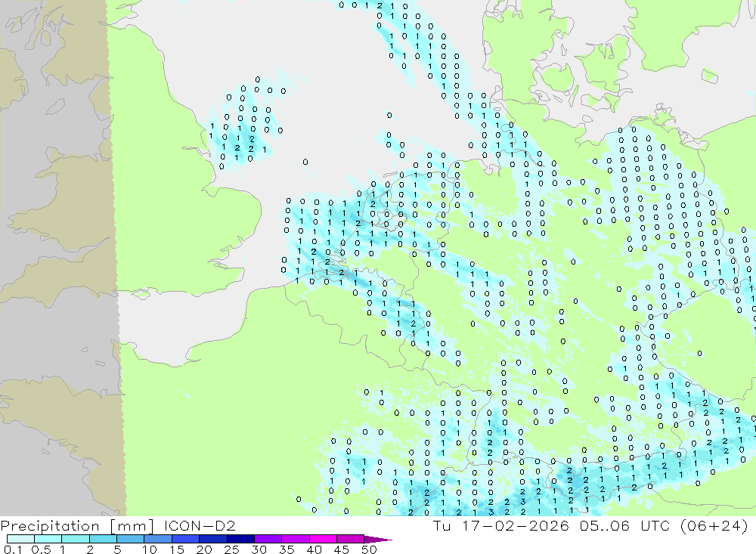Click the '45' legend label
756x554 pixels.
pyautogui.click(x=342, y=549)
